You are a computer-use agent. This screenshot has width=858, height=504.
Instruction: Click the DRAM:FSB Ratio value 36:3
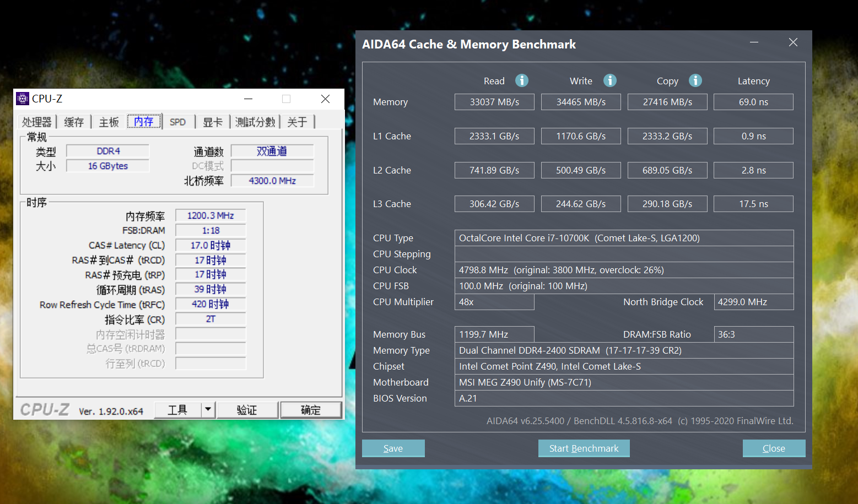point(754,334)
